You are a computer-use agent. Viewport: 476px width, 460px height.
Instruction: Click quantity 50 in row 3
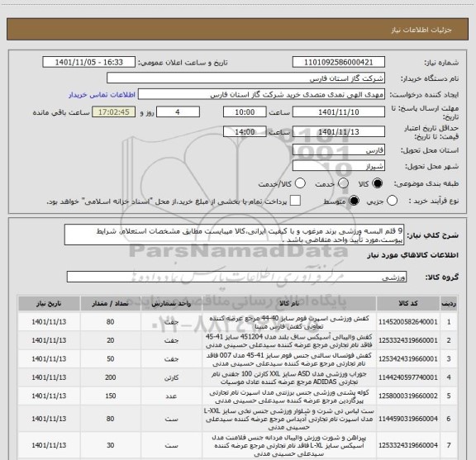click(x=111, y=359)
